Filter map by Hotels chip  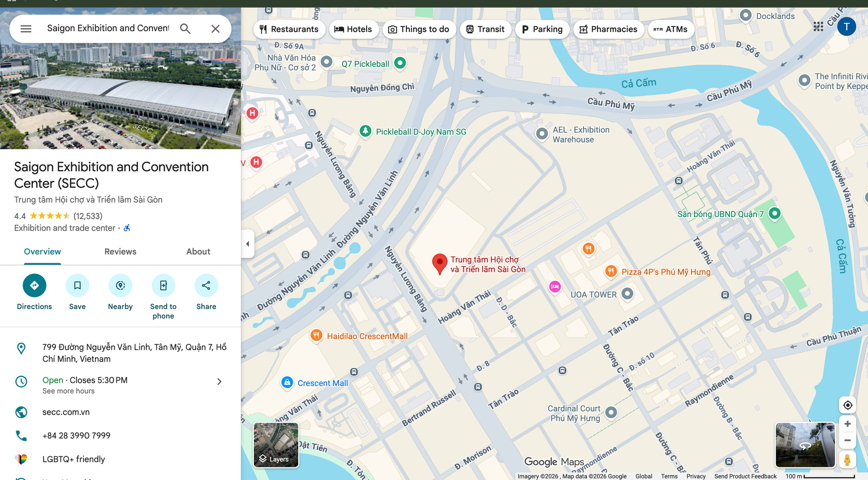[x=353, y=29]
